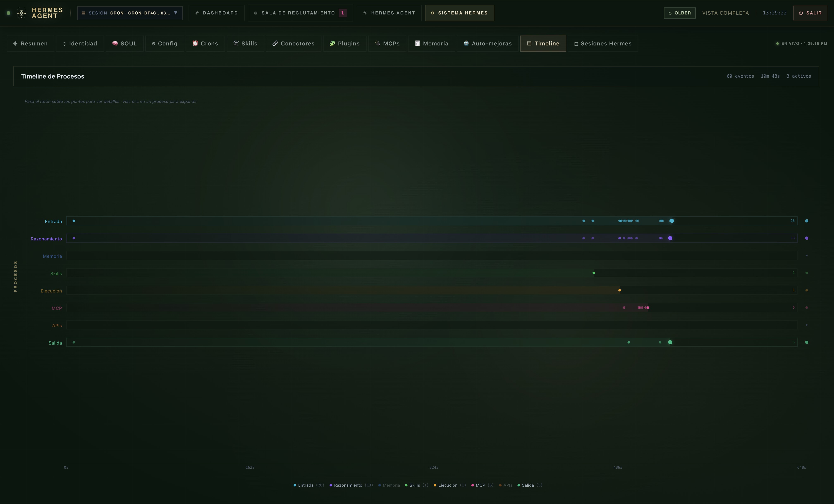Click the Skills tools icon
The width and height of the screenshot is (834, 504).
236,43
